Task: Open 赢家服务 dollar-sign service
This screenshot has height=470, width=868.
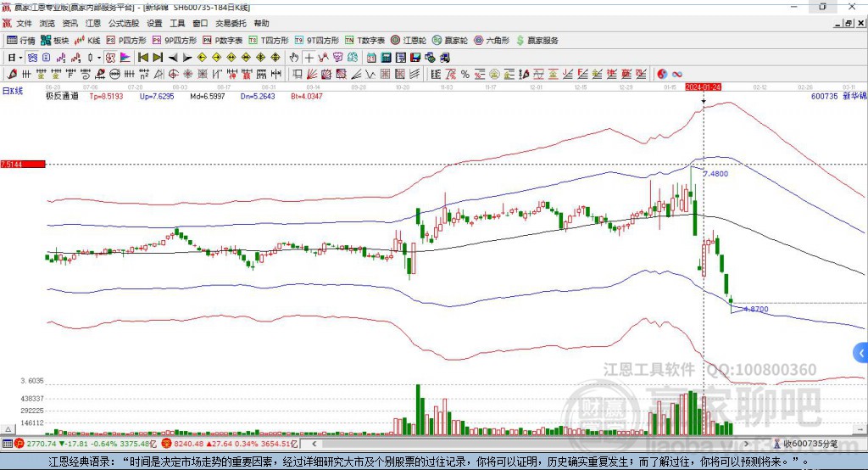Action: (x=537, y=41)
